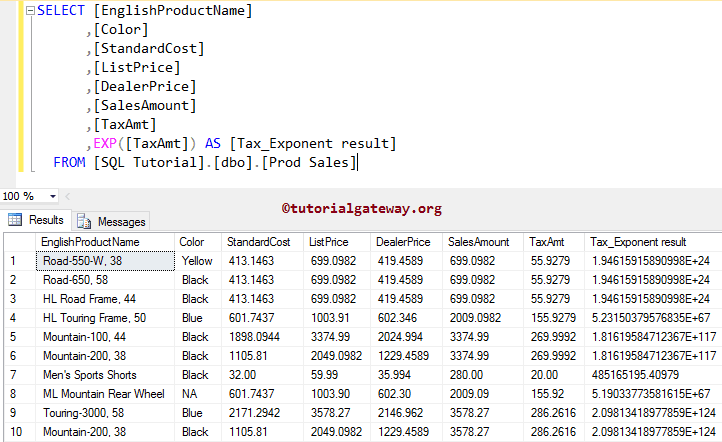722x442 pixels.
Task: Click the DealerPrice value 2146.962
Action: [x=406, y=413]
